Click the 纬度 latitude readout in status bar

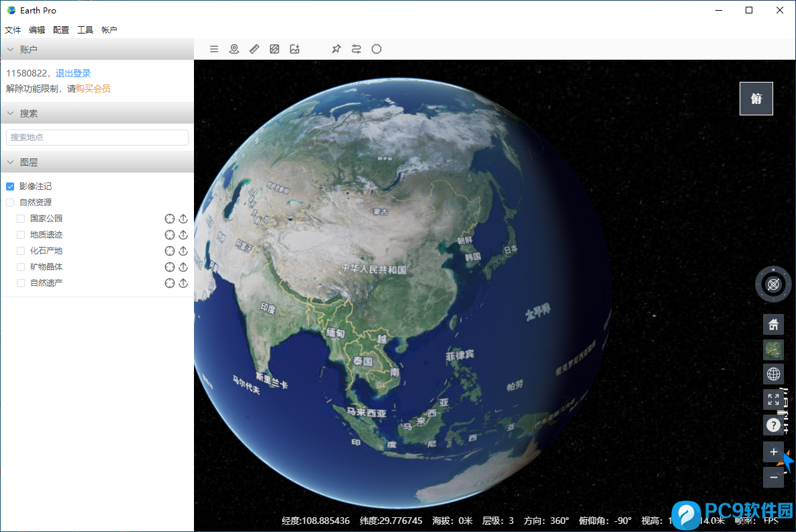point(391,521)
